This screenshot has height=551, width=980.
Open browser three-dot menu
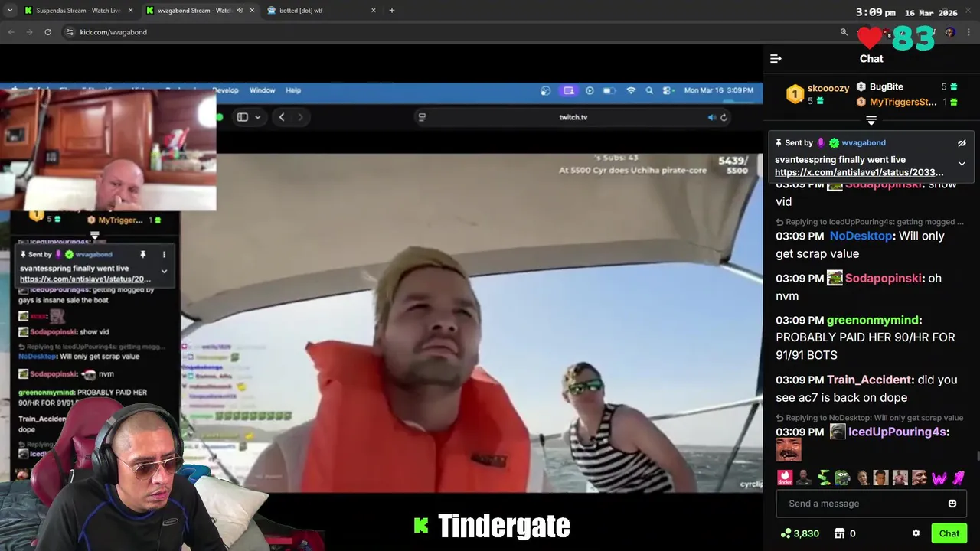tap(969, 32)
